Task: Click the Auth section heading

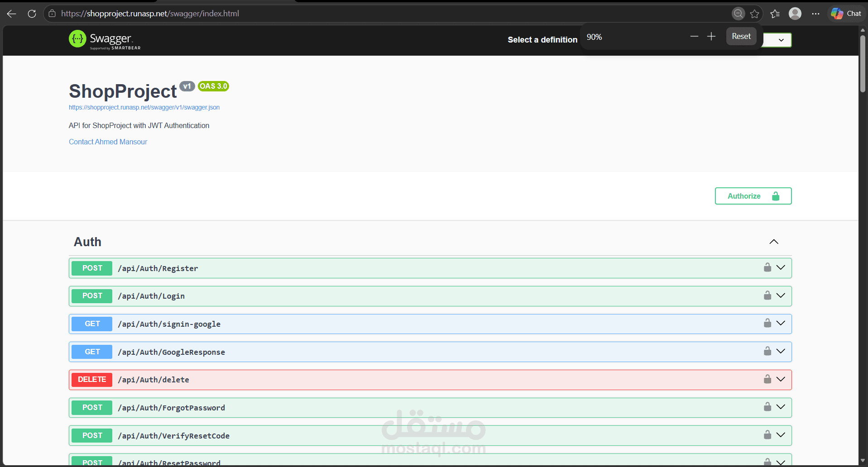Action: point(87,242)
